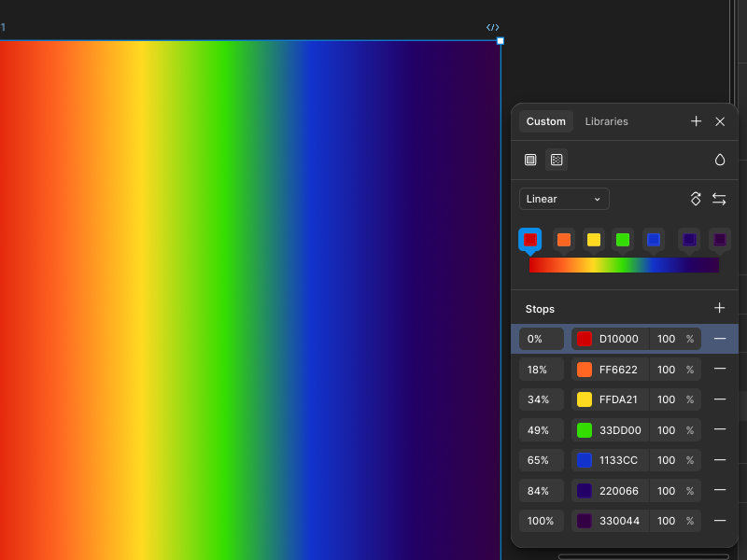Open the FFDA21 color swatch
This screenshot has height=560, width=747.
click(x=585, y=399)
